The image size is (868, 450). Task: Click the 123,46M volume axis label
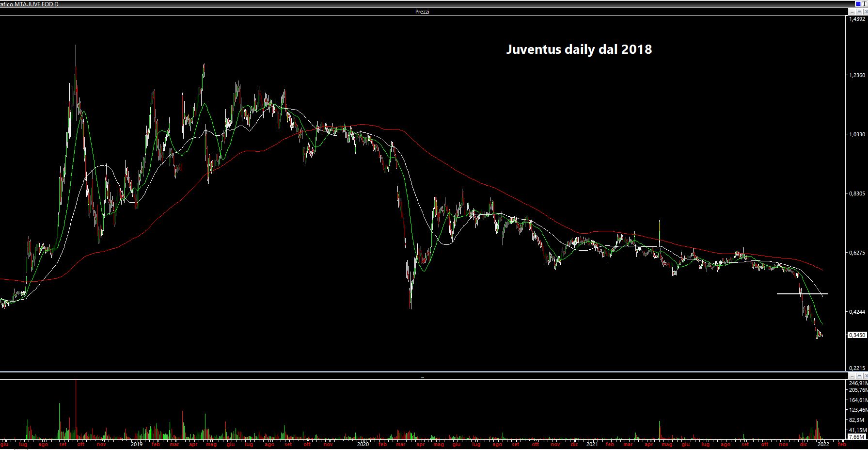tap(858, 410)
